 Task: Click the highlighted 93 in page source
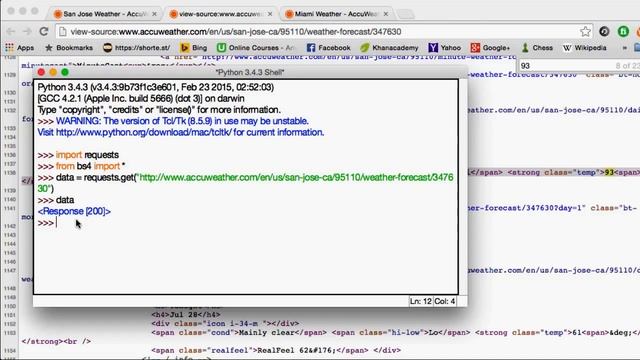point(609,172)
